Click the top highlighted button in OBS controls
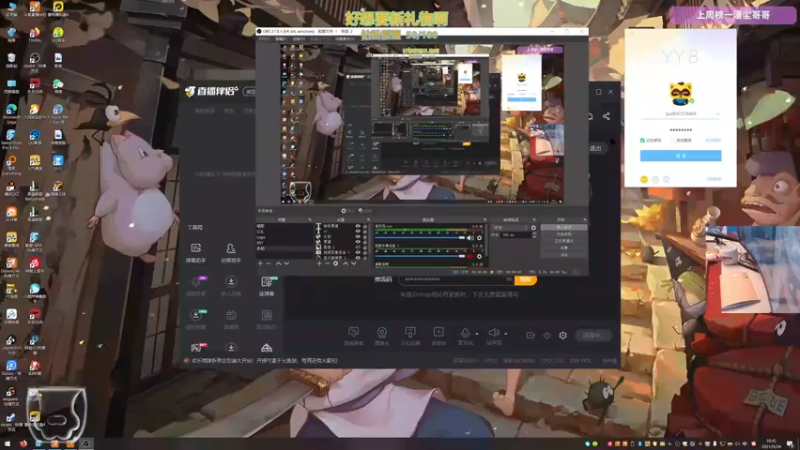This screenshot has height=450, width=800. [x=564, y=227]
